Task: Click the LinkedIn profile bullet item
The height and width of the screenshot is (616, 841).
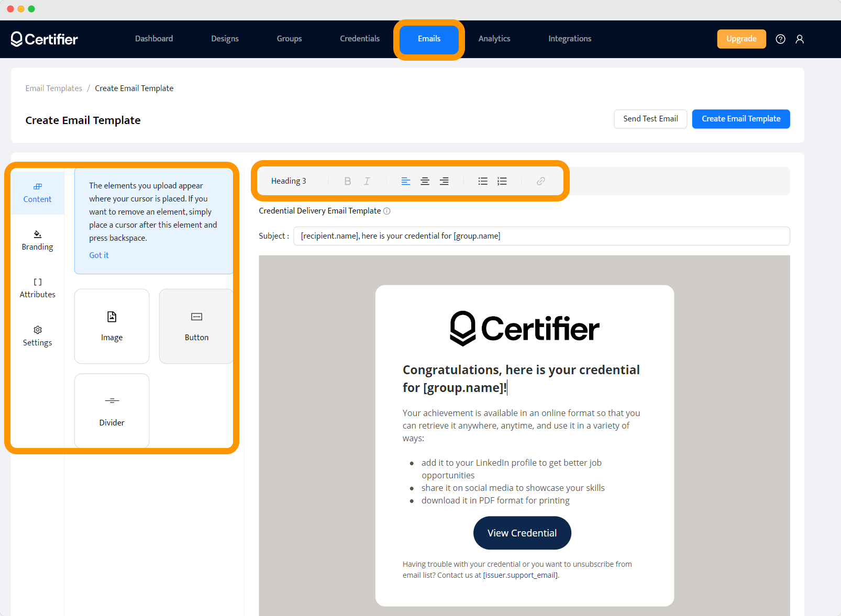Action: pos(512,469)
